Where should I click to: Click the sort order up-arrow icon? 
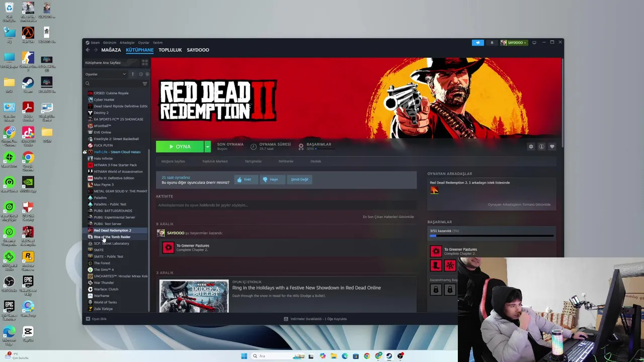[x=133, y=74]
